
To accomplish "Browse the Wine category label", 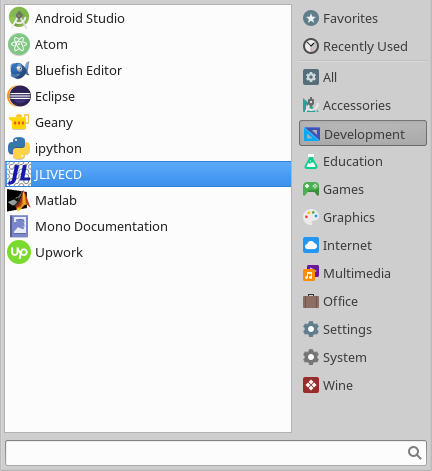I will pyautogui.click(x=338, y=385).
